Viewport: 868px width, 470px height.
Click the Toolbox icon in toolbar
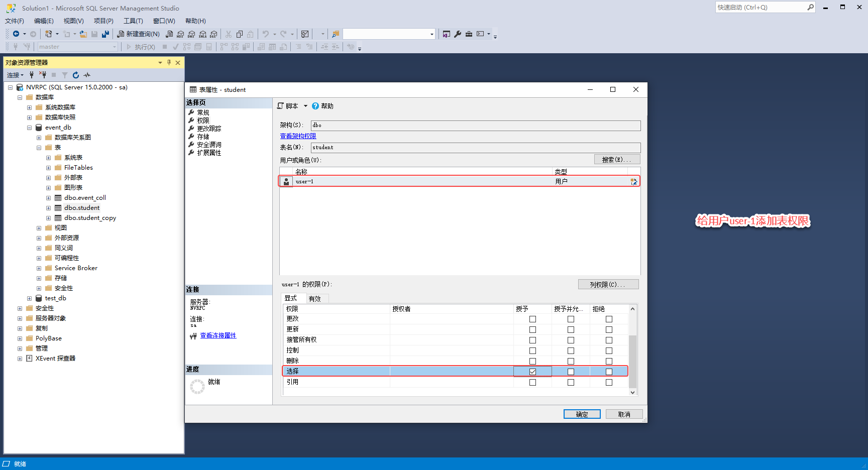[x=469, y=34]
